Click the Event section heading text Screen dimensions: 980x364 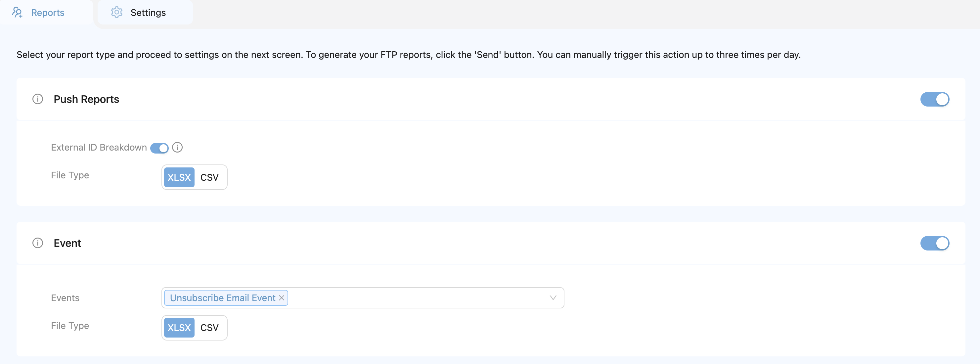[x=67, y=243]
